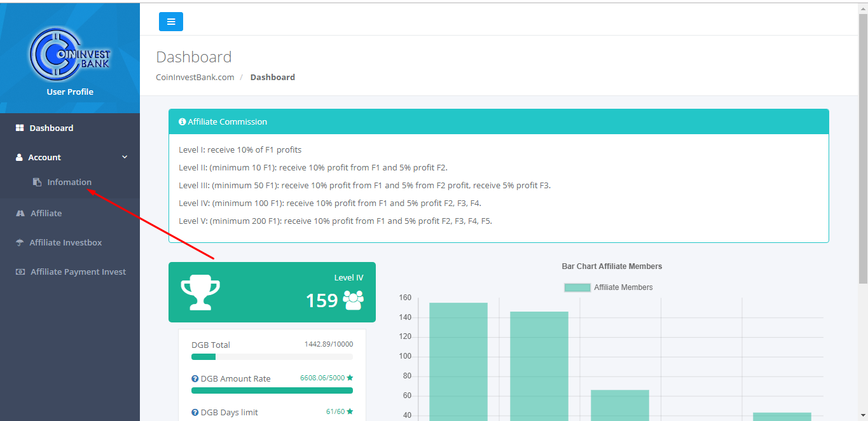
Task: Click the page vertical scrollbar thumb
Action: point(863,148)
